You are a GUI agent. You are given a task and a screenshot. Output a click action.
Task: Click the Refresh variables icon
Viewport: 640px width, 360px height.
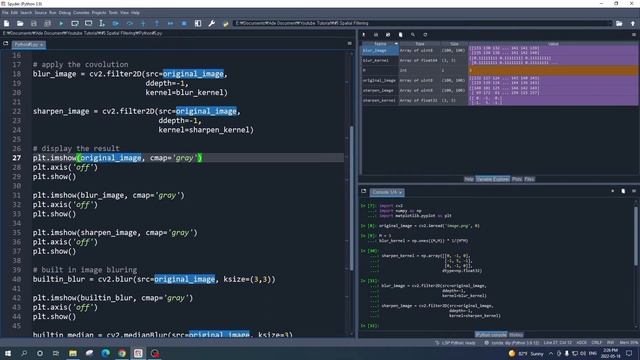point(425,35)
